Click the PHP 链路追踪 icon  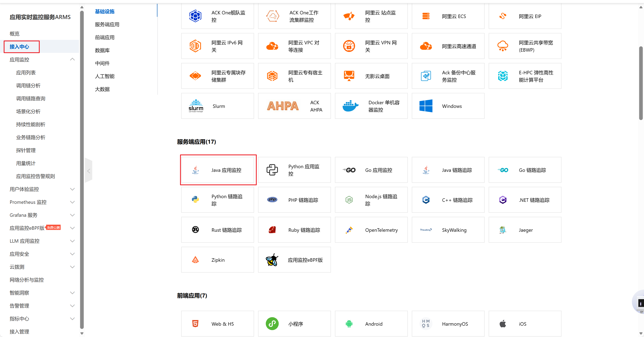(x=272, y=200)
